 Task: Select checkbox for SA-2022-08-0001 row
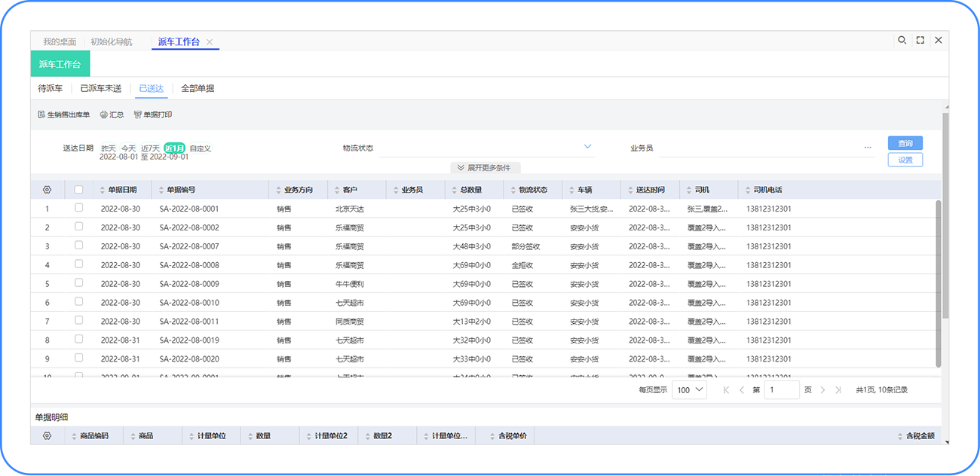coord(78,208)
